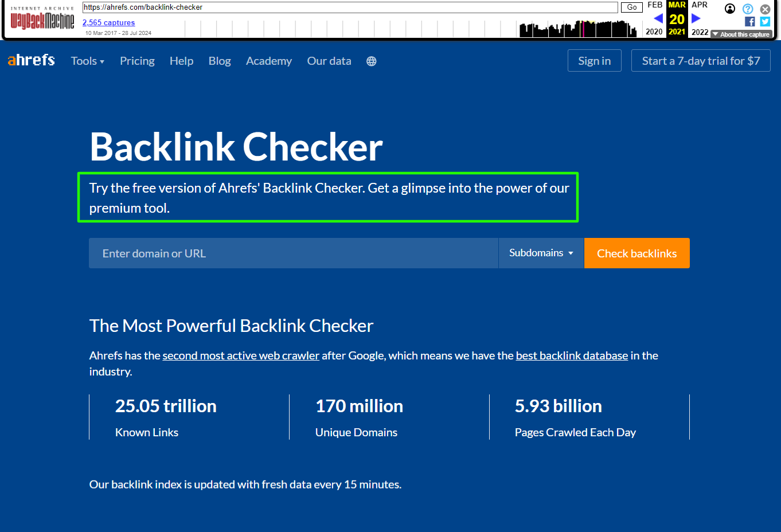Open Wayback user account icon

pyautogui.click(x=730, y=9)
